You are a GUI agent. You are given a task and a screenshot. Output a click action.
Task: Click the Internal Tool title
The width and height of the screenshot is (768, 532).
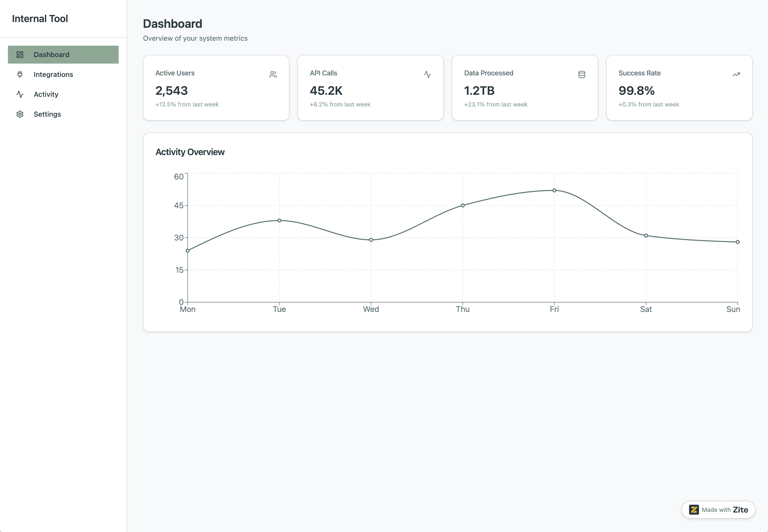click(x=40, y=19)
